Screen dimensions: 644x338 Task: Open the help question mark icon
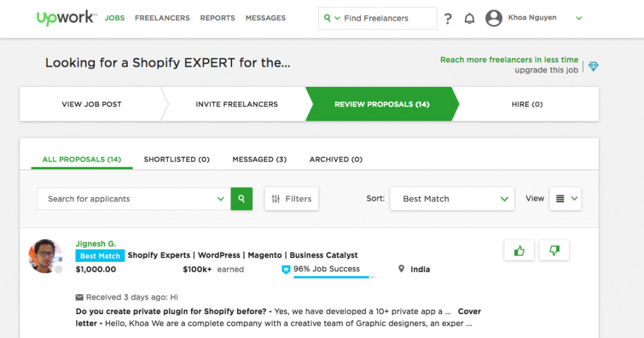click(448, 18)
